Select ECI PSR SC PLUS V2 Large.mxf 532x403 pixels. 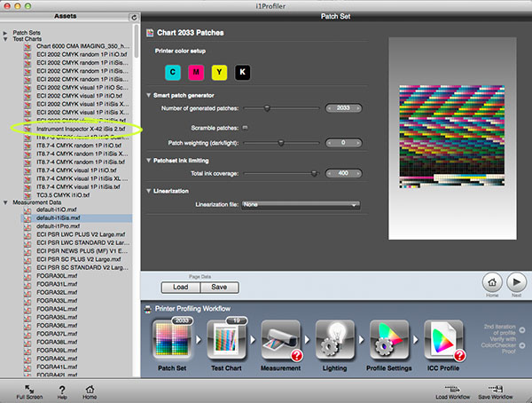point(78,259)
